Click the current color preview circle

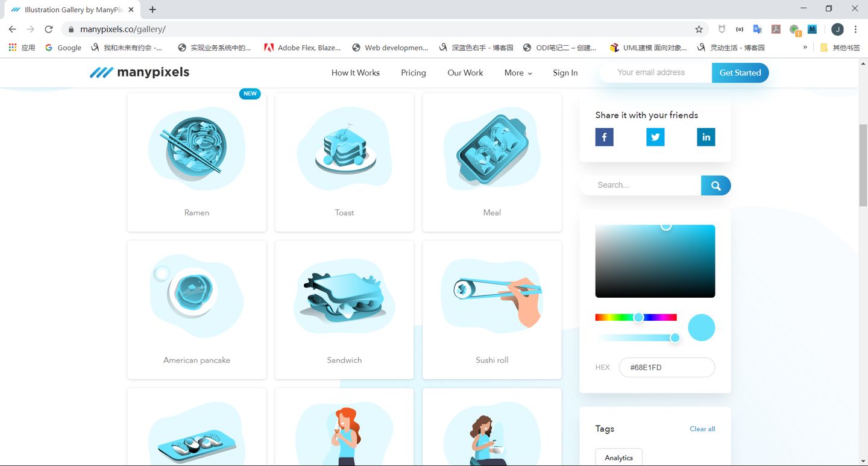coord(702,327)
